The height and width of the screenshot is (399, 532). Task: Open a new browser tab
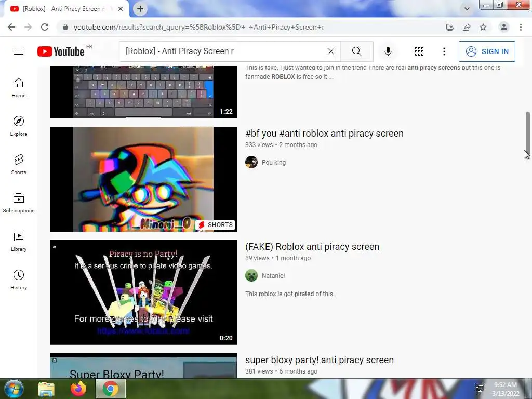(140, 9)
